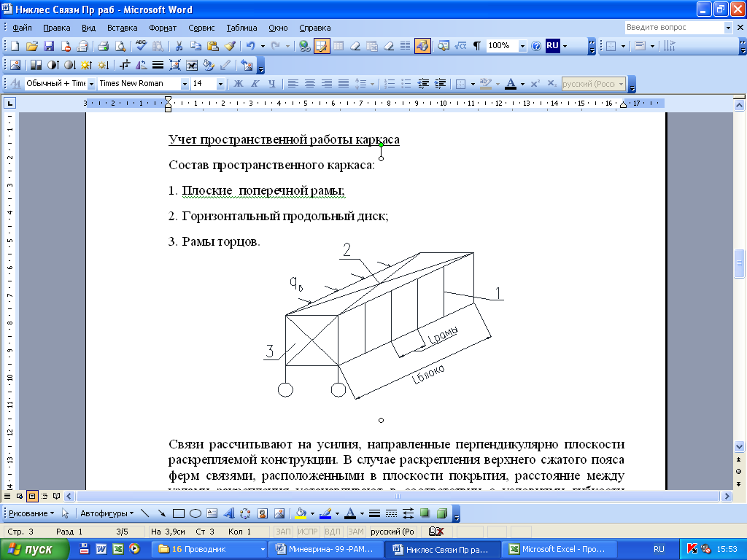Activate the Format Painter brush

pos(230,46)
